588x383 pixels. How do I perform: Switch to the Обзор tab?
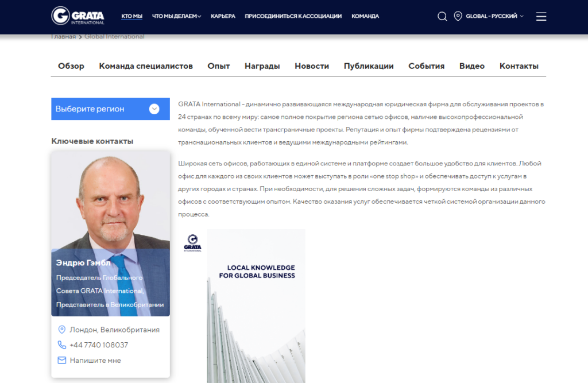click(71, 66)
